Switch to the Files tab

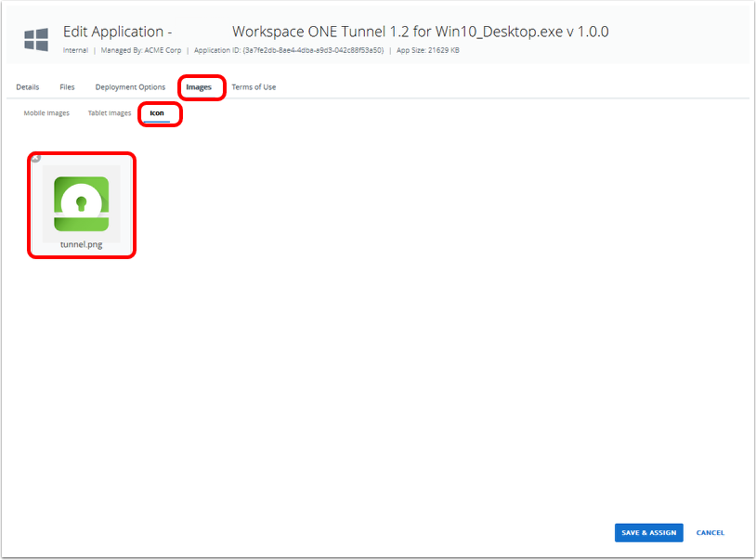(67, 87)
